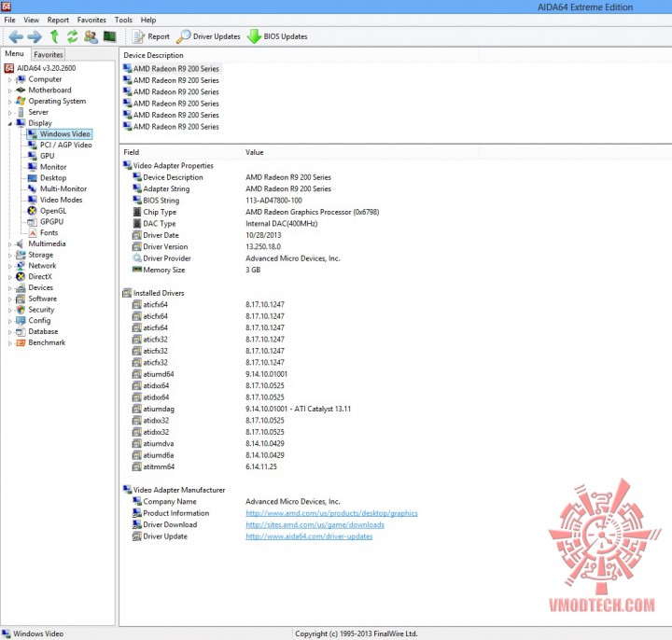Open the Tools menu
Image resolution: width=672 pixels, height=640 pixels.
(123, 21)
